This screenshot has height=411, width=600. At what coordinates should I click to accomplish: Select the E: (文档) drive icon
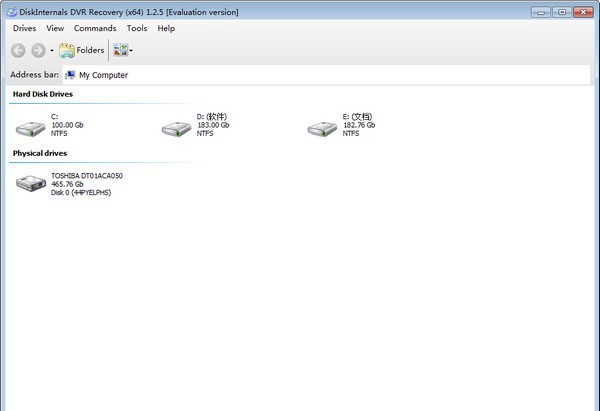(x=322, y=129)
